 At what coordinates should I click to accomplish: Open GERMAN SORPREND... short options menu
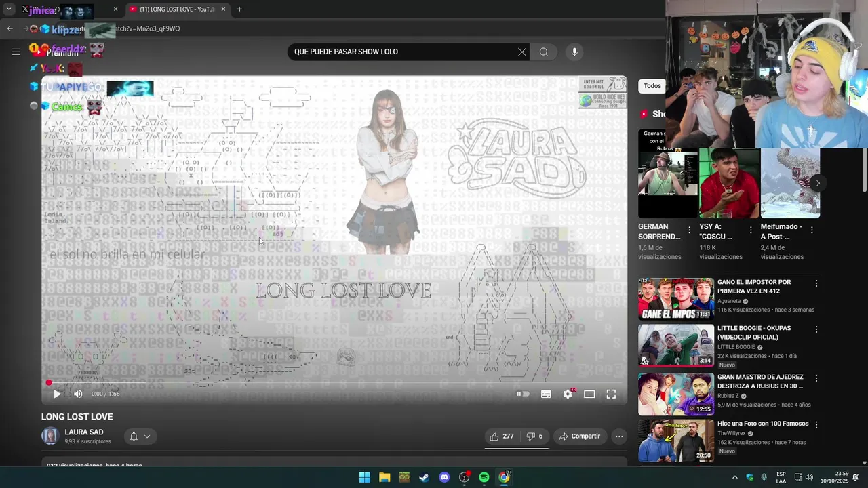coord(690,230)
